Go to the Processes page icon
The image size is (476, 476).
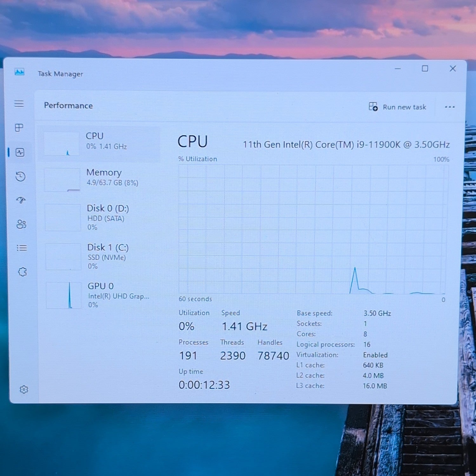pyautogui.click(x=19, y=128)
